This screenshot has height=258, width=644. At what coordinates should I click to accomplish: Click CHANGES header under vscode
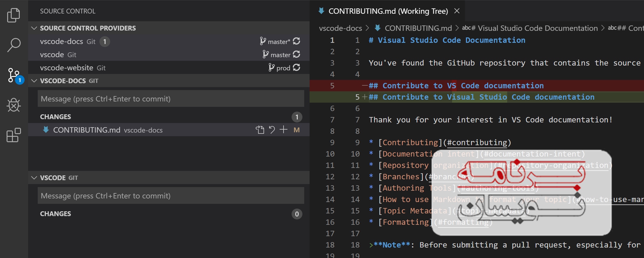click(x=55, y=214)
